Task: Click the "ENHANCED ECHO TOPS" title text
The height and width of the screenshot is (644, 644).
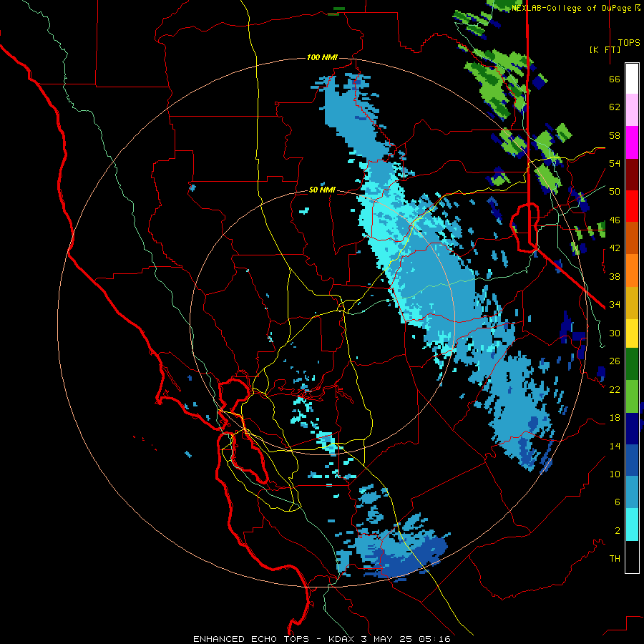Action: (x=251, y=639)
